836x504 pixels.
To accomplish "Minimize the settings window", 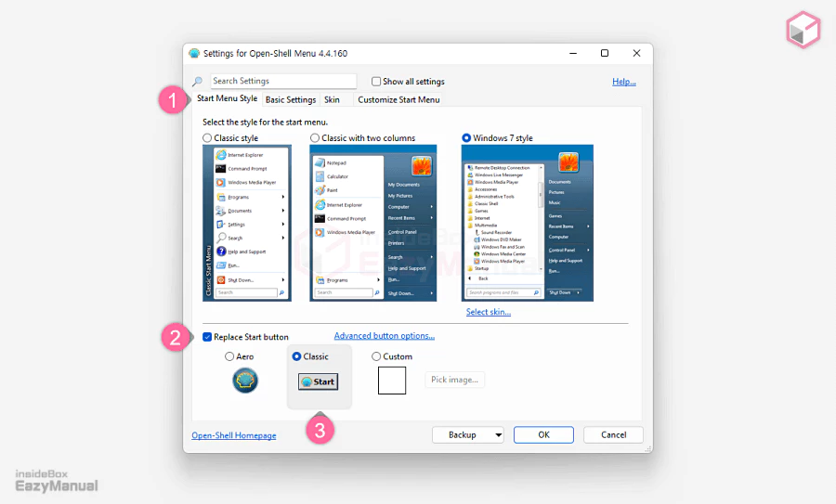I will 573,53.
